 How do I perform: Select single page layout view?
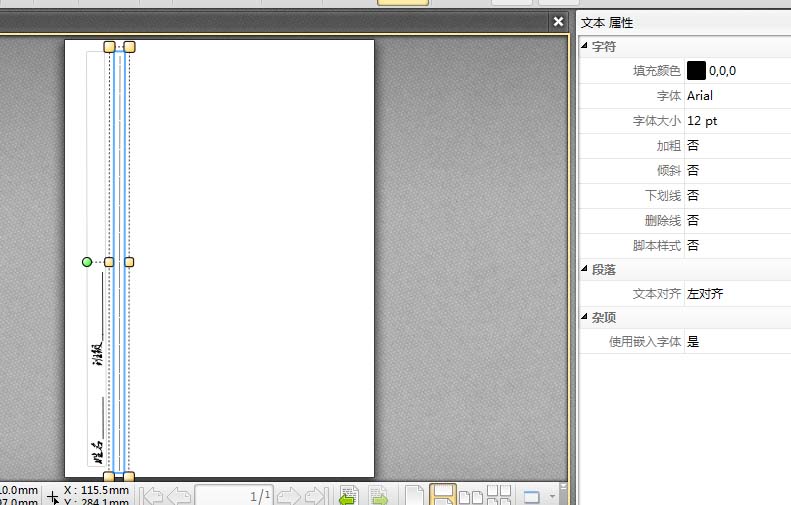pos(415,496)
